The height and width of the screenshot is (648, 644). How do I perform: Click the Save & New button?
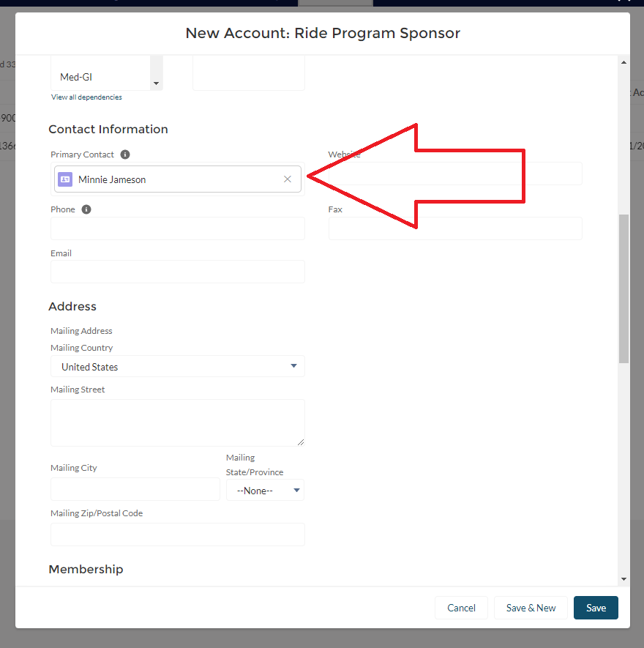[x=531, y=608]
